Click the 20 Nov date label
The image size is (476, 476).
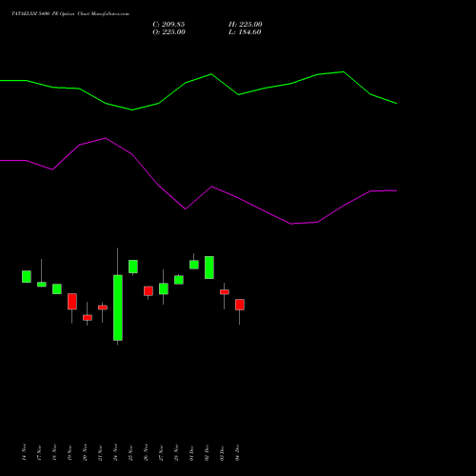[x=85, y=452]
